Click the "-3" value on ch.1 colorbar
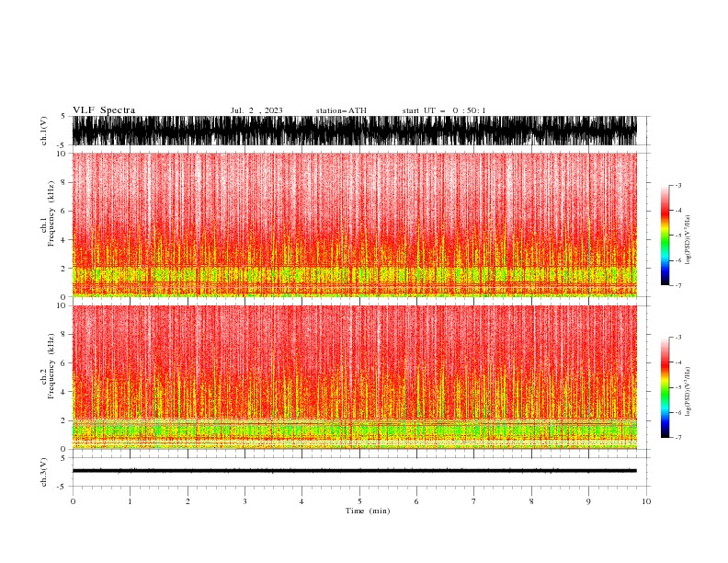Image resolution: width=728 pixels, height=563 pixels. pos(677,185)
